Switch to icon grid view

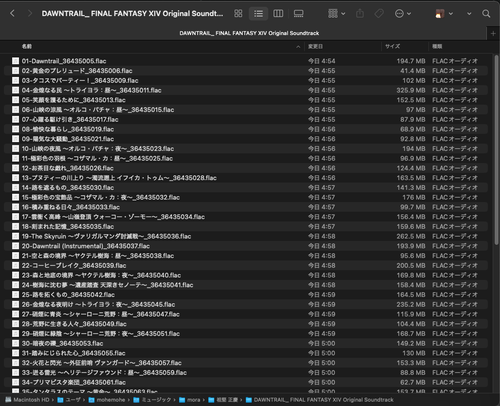coord(238,13)
